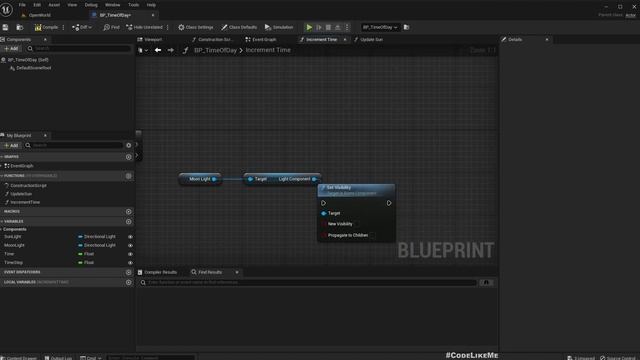Viewport: 640px width, 360px height.
Task: Switch to the Construction Script tab
Action: pyautogui.click(x=213, y=40)
